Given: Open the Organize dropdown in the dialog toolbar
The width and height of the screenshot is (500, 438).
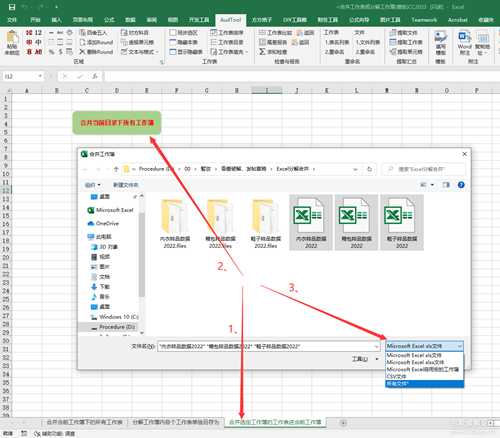Looking at the screenshot, I should click(x=93, y=185).
